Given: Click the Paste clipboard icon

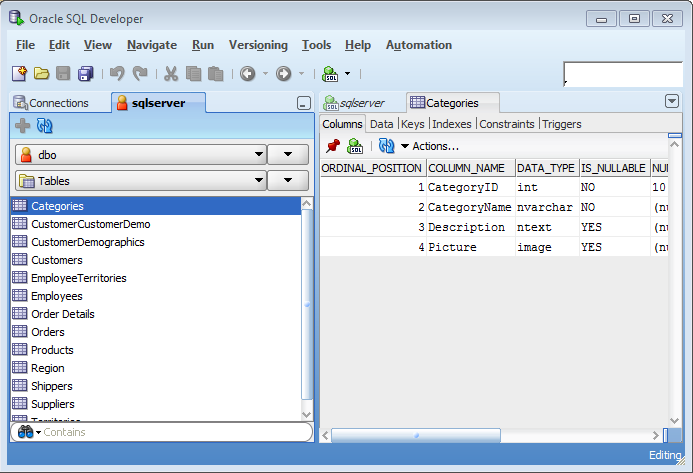Looking at the screenshot, I should coord(216,73).
